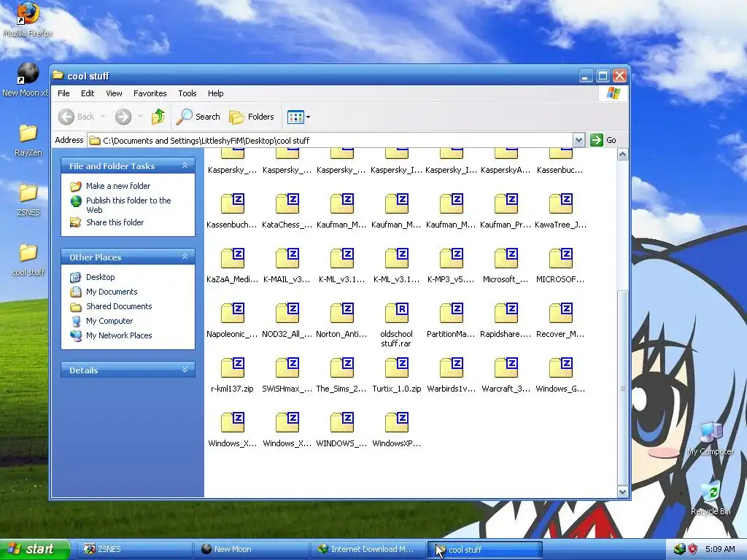This screenshot has width=747, height=560.
Task: Select the KaZaA_Medi zip file
Action: (x=232, y=266)
